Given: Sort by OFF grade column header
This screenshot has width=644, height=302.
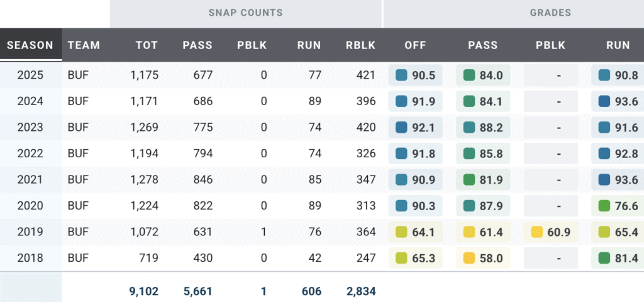Looking at the screenshot, I should 415,45.
